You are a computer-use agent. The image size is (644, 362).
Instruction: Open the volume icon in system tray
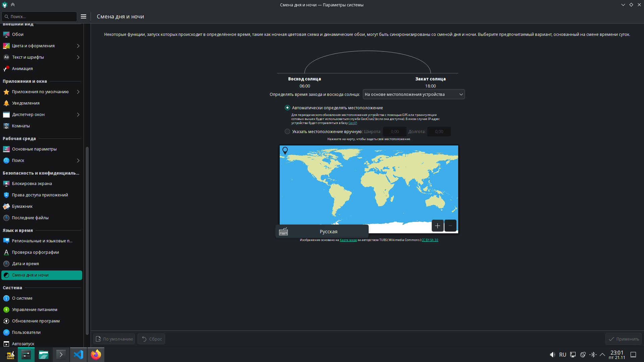[552, 355]
